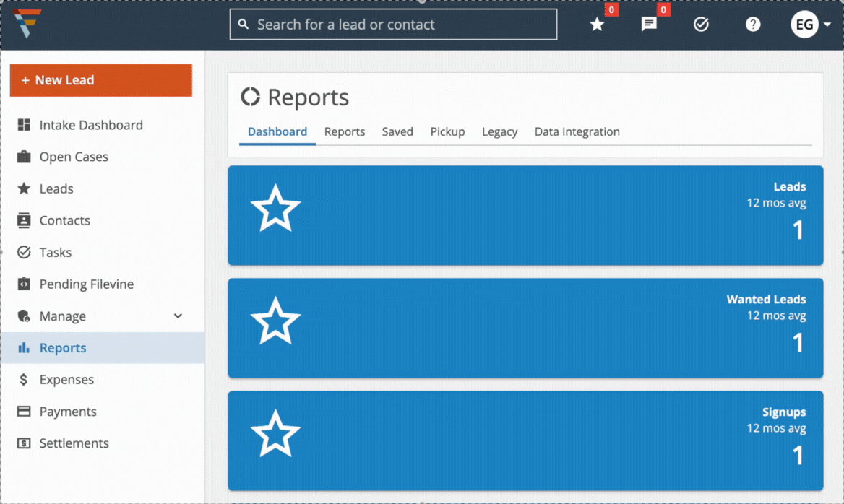
Task: Select the Legacy tab
Action: coord(499,132)
